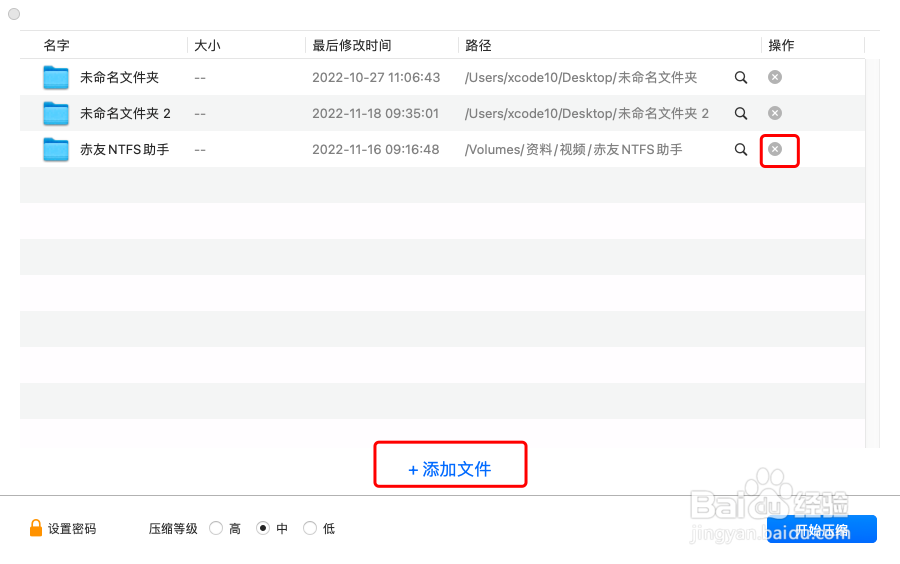This screenshot has width=900, height=564.
Task: Click the date 2022-11-16 09:16:48
Action: [375, 150]
